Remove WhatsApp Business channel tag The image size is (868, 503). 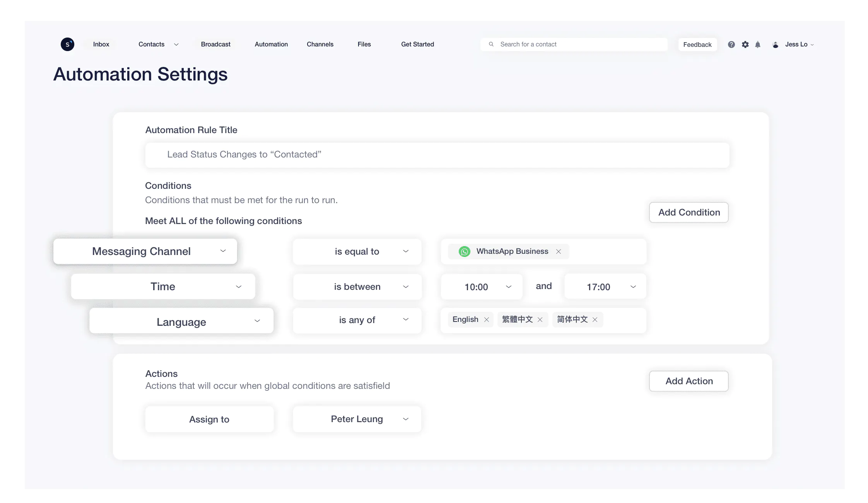[x=559, y=251]
